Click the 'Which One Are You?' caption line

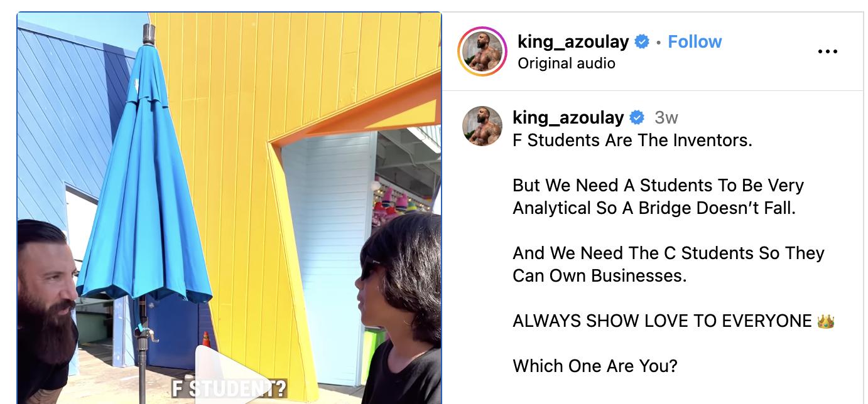pyautogui.click(x=595, y=366)
